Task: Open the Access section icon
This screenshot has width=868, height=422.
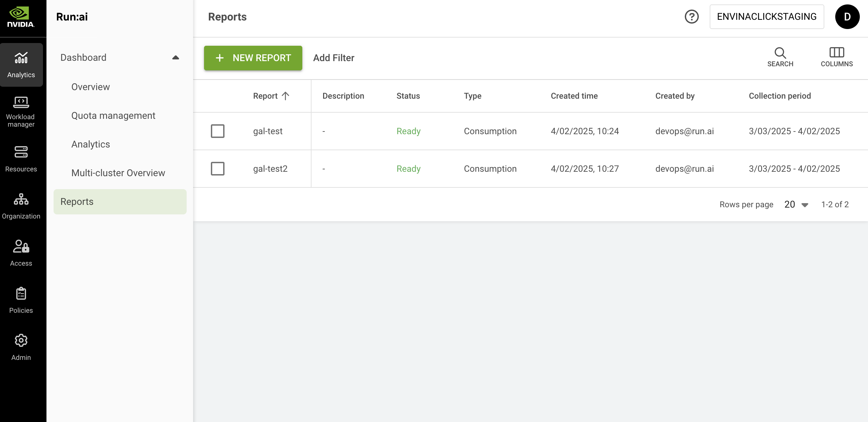Action: 21,247
